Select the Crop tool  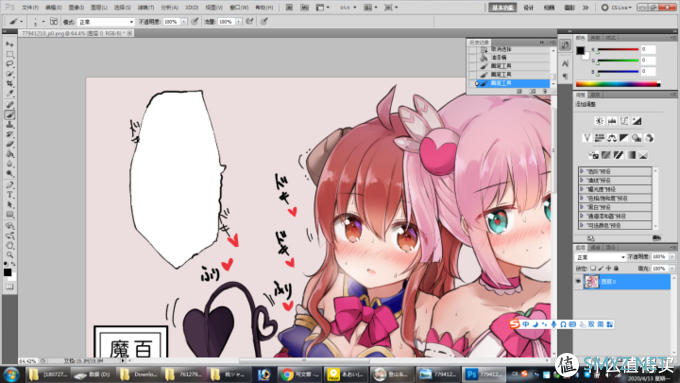pos(10,84)
